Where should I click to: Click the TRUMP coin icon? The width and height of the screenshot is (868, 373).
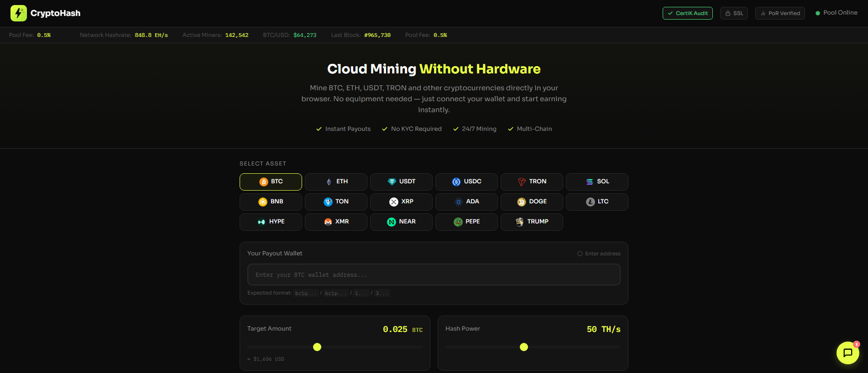(x=520, y=222)
